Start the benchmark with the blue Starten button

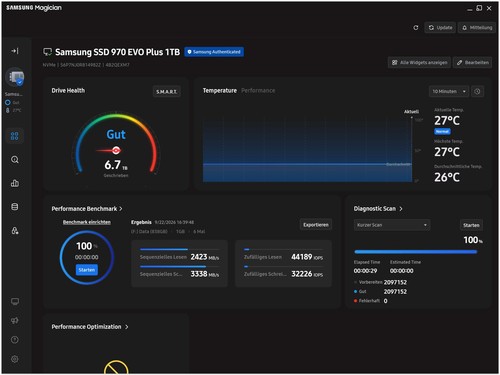point(87,270)
